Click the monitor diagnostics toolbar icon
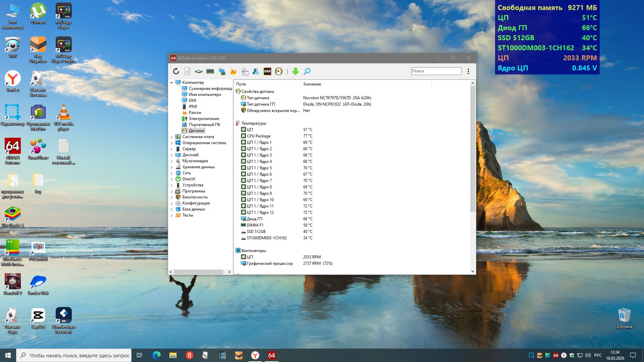The image size is (644, 362). point(222,71)
